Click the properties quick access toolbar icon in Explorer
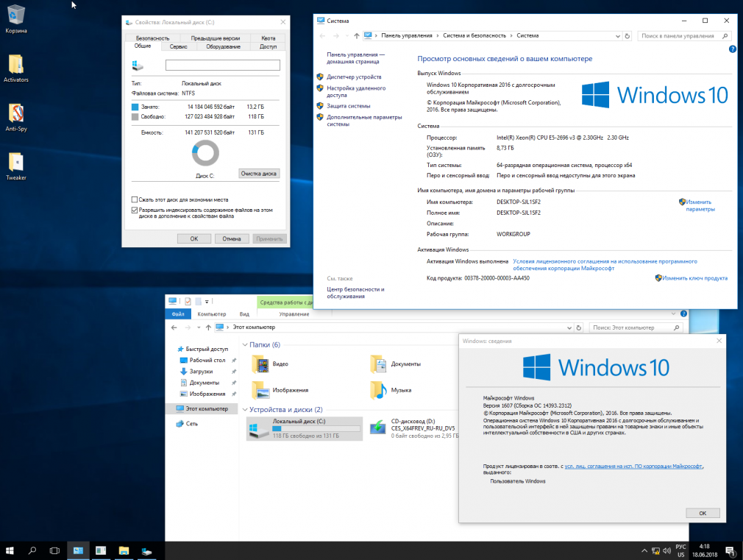Viewport: 743px width, 560px height. [188, 301]
